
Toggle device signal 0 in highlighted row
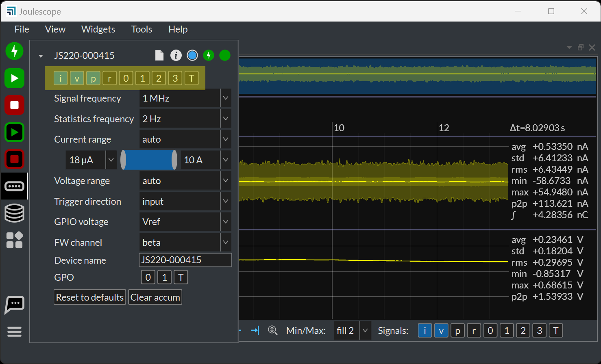(126, 78)
